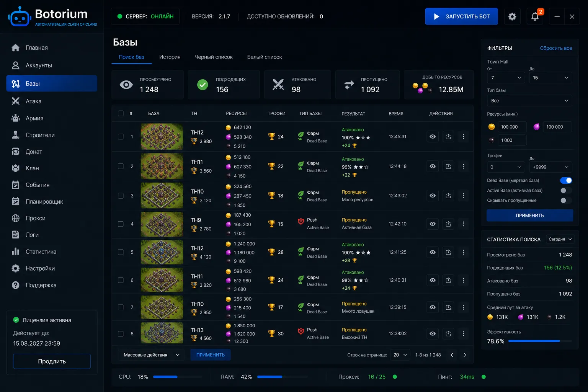Image resolution: width=588 pixels, height=392 pixels.
Task: Open Town Hall maximum dropdown showing 15
Action: point(550,78)
